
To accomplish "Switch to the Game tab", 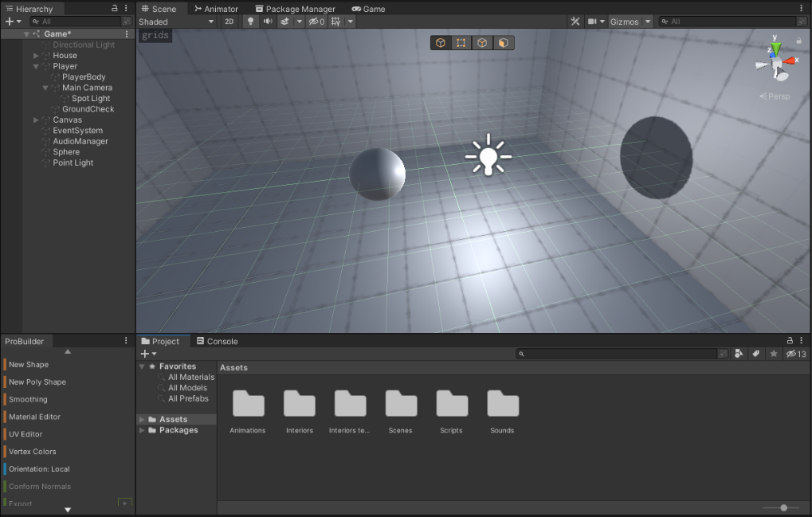I will click(x=368, y=9).
